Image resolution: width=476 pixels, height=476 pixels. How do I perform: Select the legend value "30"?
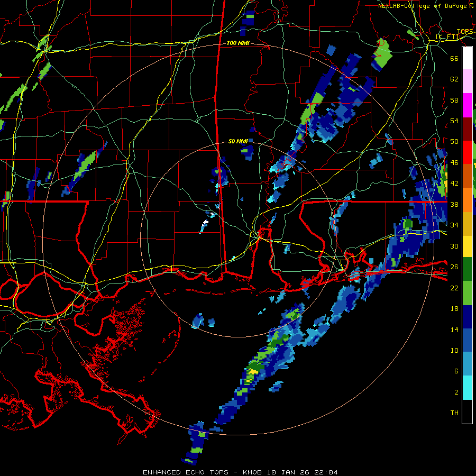(x=454, y=246)
